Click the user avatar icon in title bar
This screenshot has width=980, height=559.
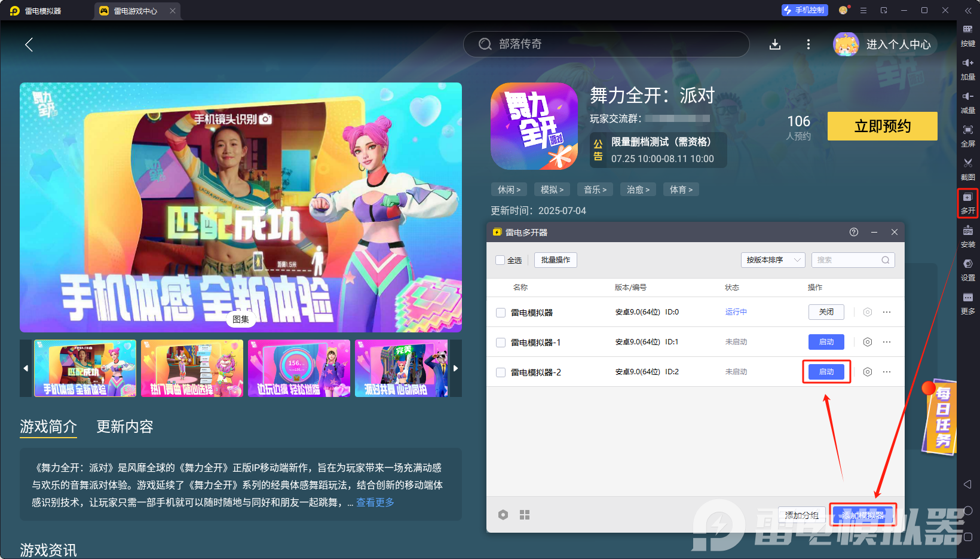point(844,10)
